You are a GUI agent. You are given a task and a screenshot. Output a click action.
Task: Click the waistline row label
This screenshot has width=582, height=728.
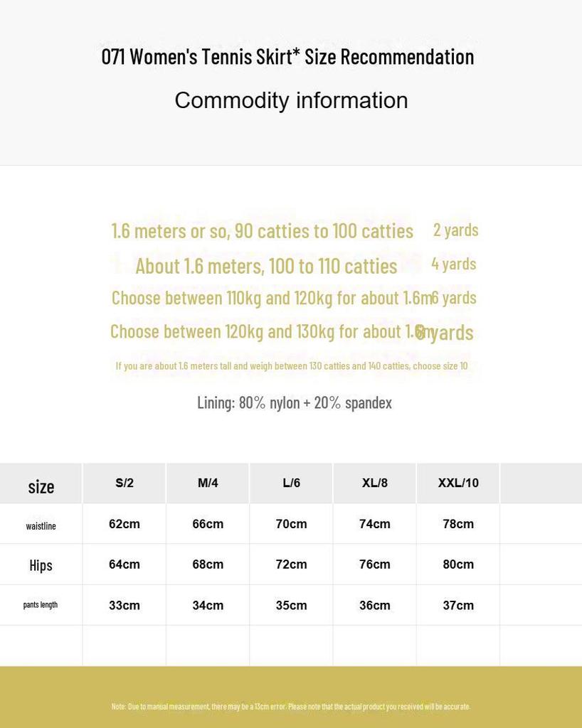[x=41, y=526]
